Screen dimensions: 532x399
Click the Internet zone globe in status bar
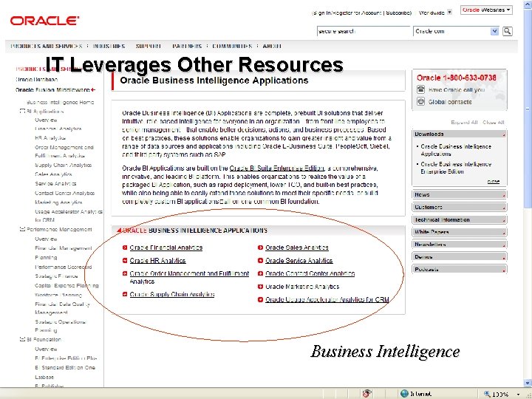pyautogui.click(x=404, y=394)
